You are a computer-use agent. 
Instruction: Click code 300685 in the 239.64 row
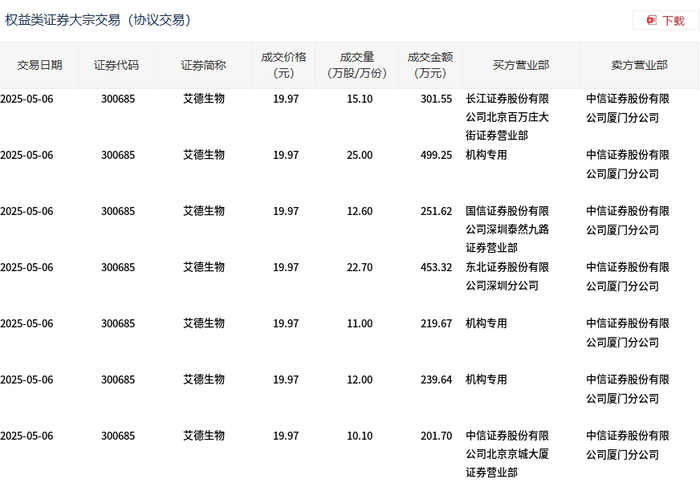[118, 380]
